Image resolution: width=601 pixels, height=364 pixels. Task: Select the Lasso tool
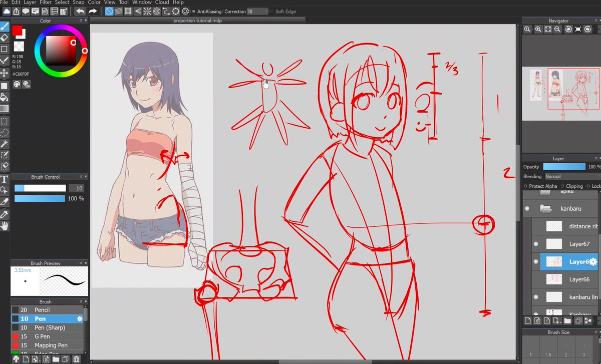(x=4, y=133)
